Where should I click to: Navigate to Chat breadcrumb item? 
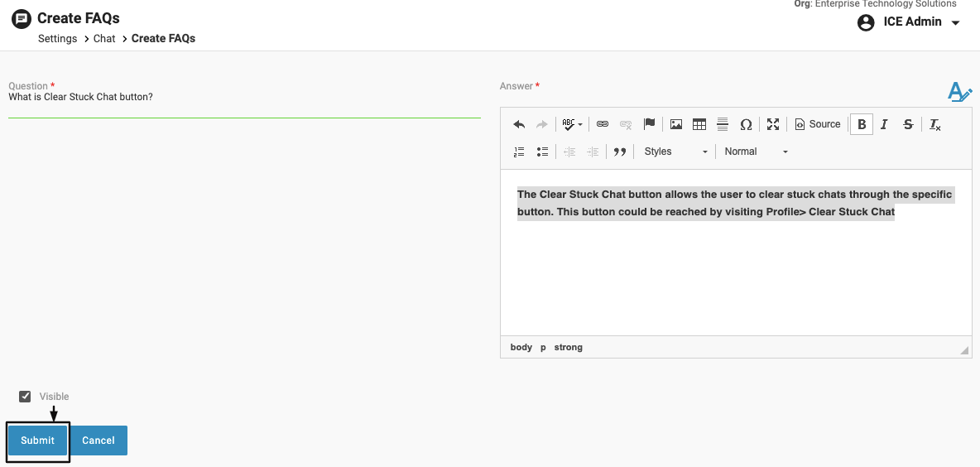104,39
